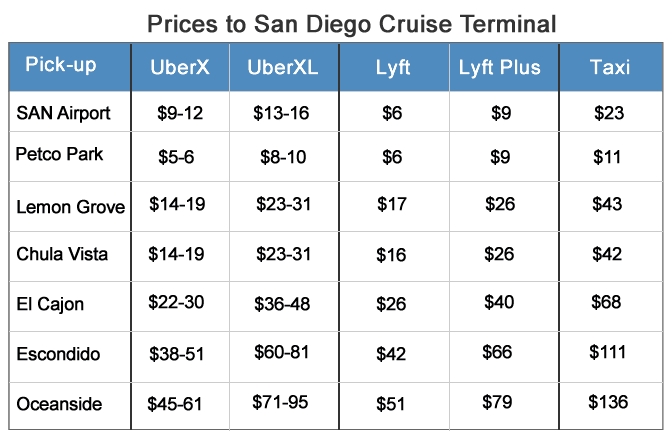
Task: Click the $60-81 UberXL price
Action: point(283,353)
